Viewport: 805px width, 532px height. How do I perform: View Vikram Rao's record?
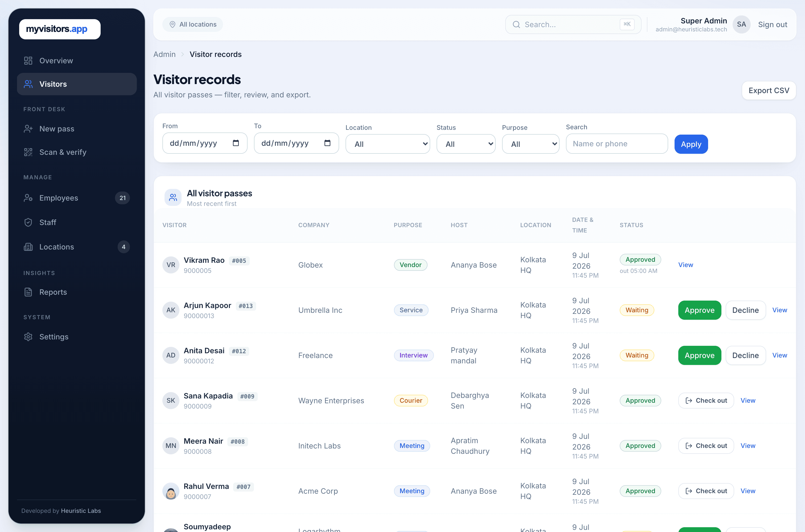[685, 265]
